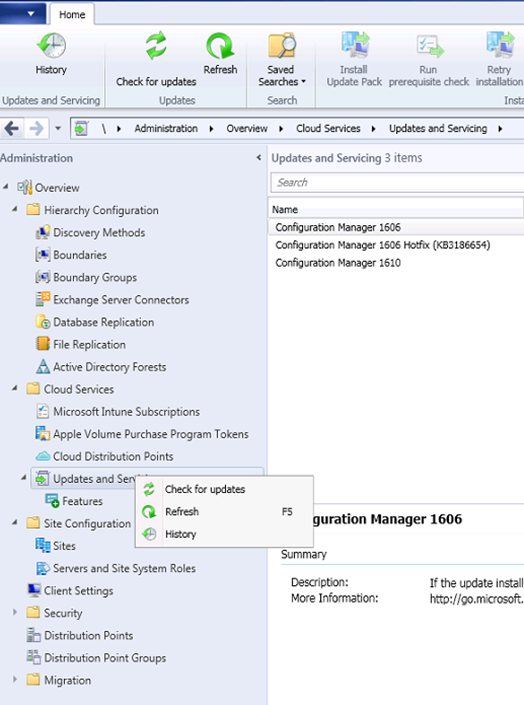
Task: Choose History in the context menu
Action: click(224, 534)
